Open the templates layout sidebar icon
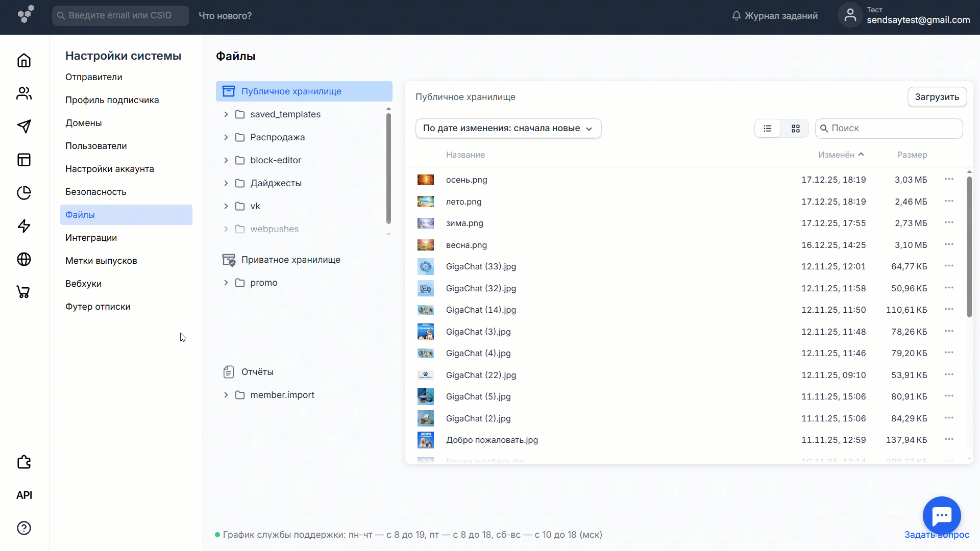Screen dimensions: 980x551 (24, 160)
